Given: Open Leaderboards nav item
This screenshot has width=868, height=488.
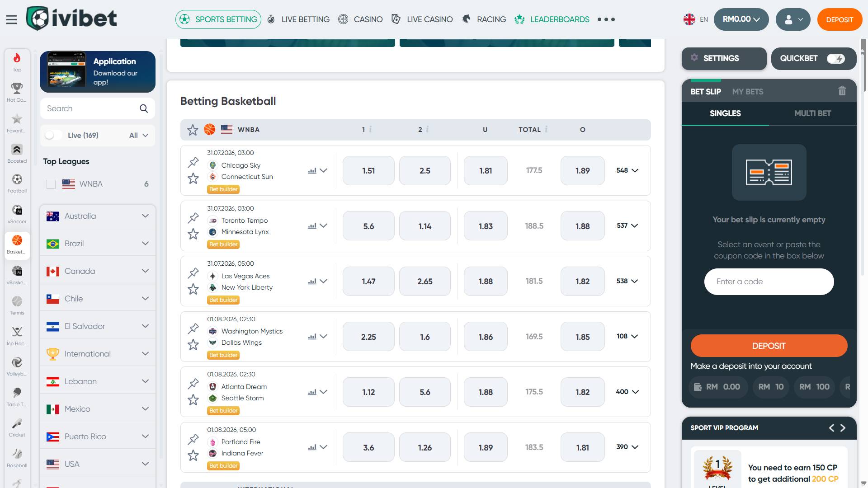Looking at the screenshot, I should 552,19.
